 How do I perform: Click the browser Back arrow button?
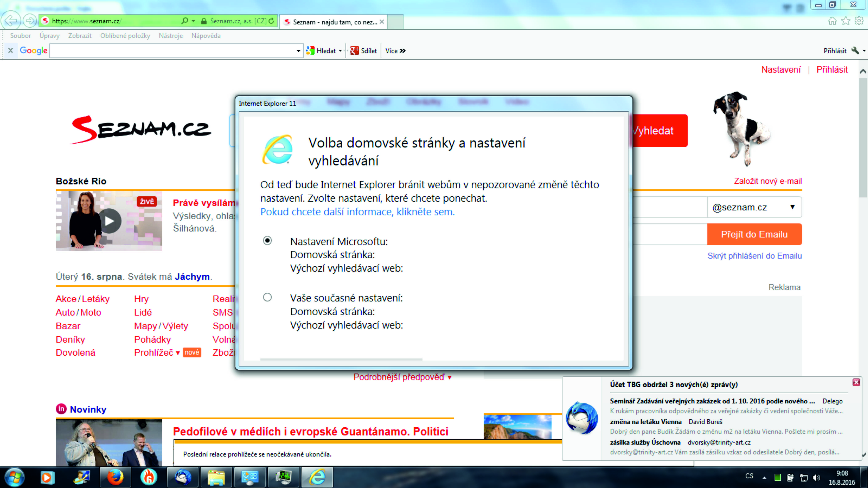[x=11, y=21]
